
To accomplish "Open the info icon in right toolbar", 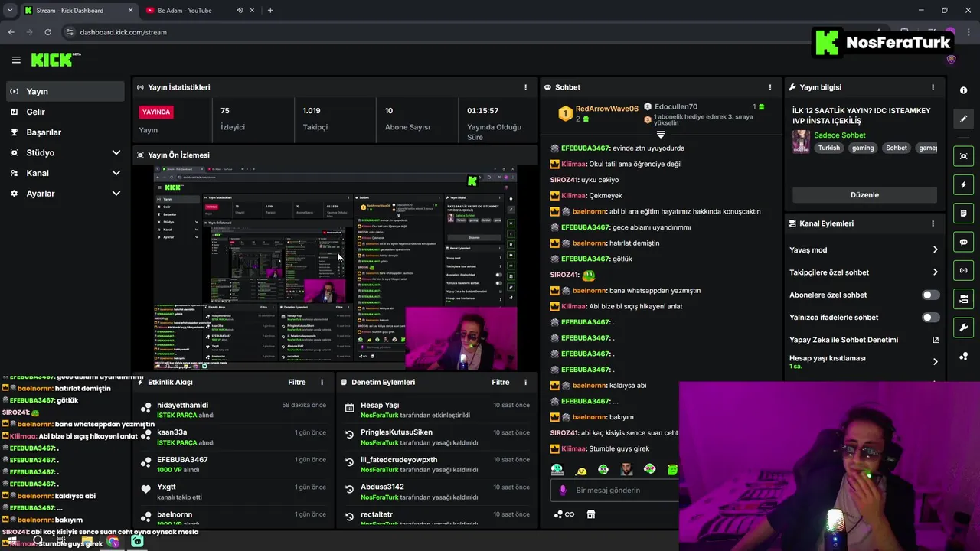I will [963, 90].
